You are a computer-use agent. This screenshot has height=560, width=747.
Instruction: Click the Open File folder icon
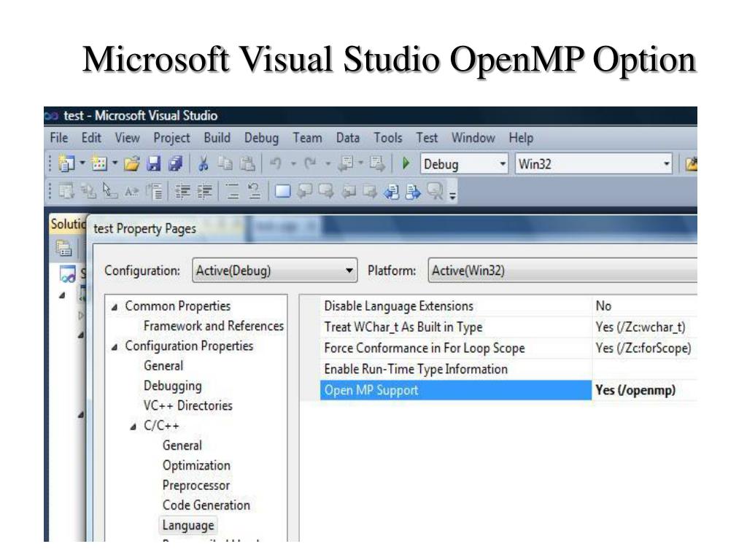[131, 164]
